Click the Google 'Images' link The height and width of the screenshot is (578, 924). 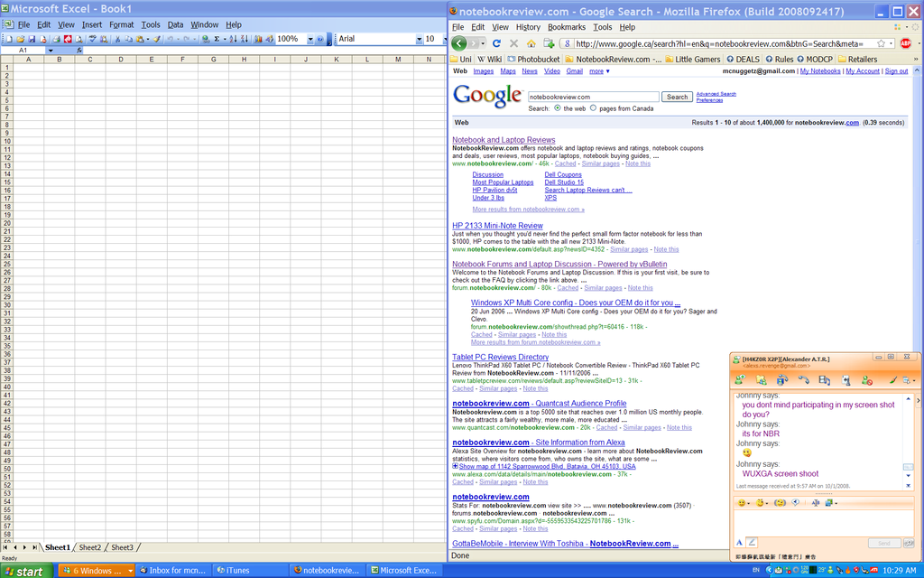[484, 71]
